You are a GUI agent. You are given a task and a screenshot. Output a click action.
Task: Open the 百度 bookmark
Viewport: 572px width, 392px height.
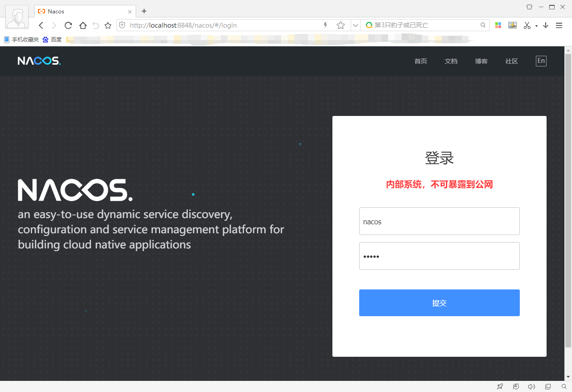tap(52, 40)
